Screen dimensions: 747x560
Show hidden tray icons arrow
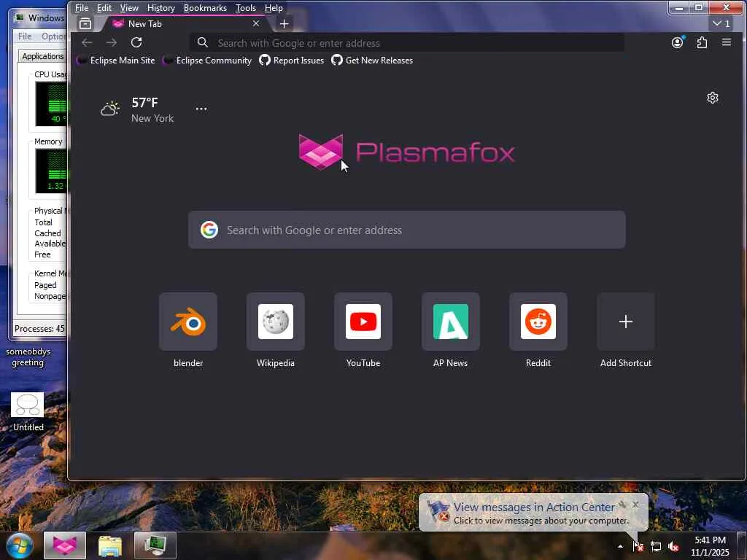(x=620, y=546)
